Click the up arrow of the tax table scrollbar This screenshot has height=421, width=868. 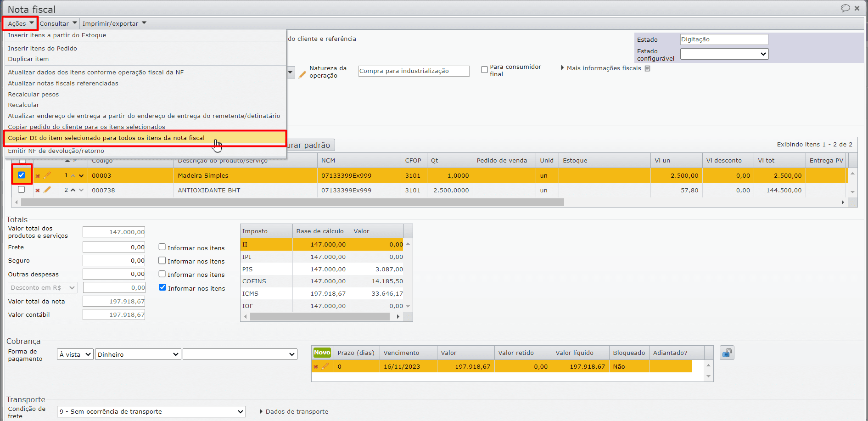click(x=408, y=244)
